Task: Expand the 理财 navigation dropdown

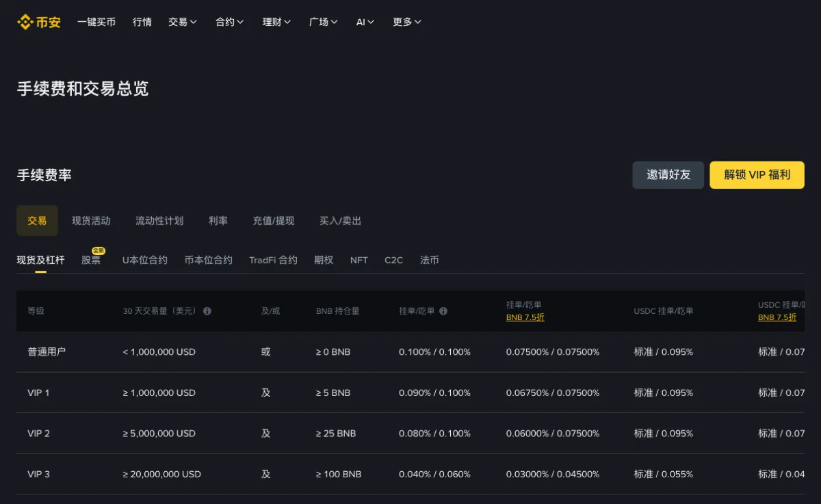Action: coord(277,22)
